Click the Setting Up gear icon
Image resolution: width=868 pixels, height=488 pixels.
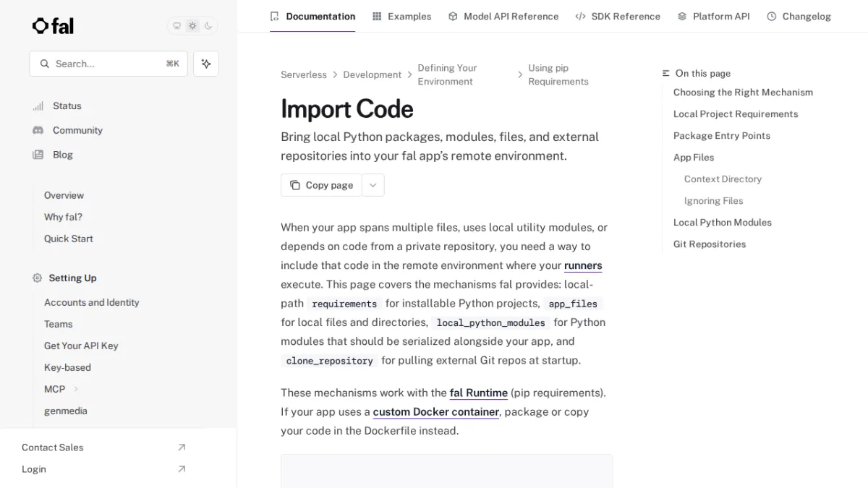pyautogui.click(x=38, y=278)
